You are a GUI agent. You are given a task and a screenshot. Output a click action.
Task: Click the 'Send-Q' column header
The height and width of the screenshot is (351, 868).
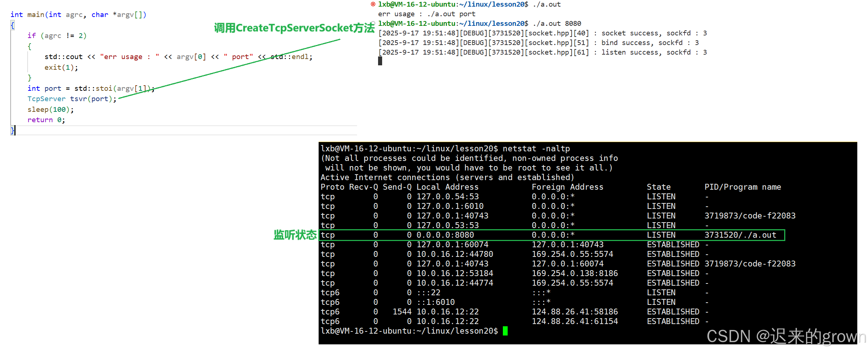point(397,187)
